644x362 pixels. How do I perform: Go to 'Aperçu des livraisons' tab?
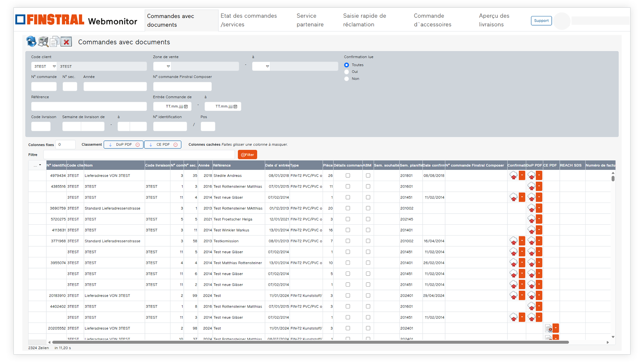[494, 20]
